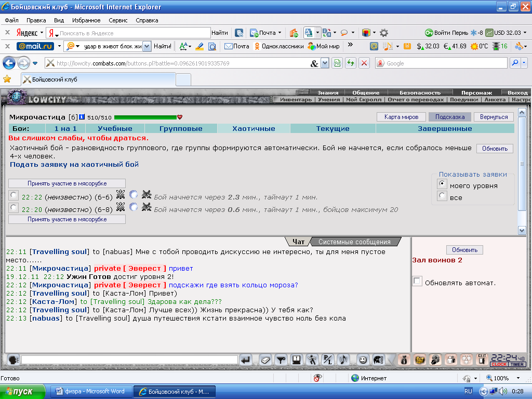Select radio for 22:22 battle request
Screen dimensions: 532x399
pos(13,195)
